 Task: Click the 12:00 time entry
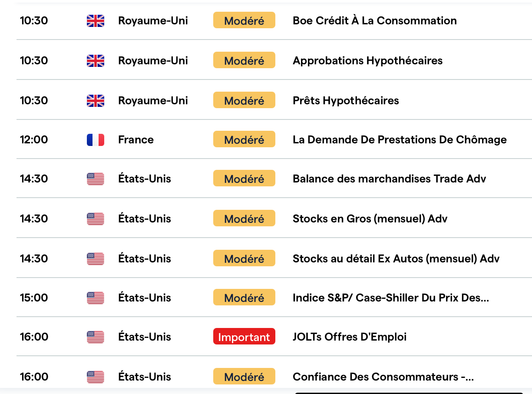pos(34,139)
